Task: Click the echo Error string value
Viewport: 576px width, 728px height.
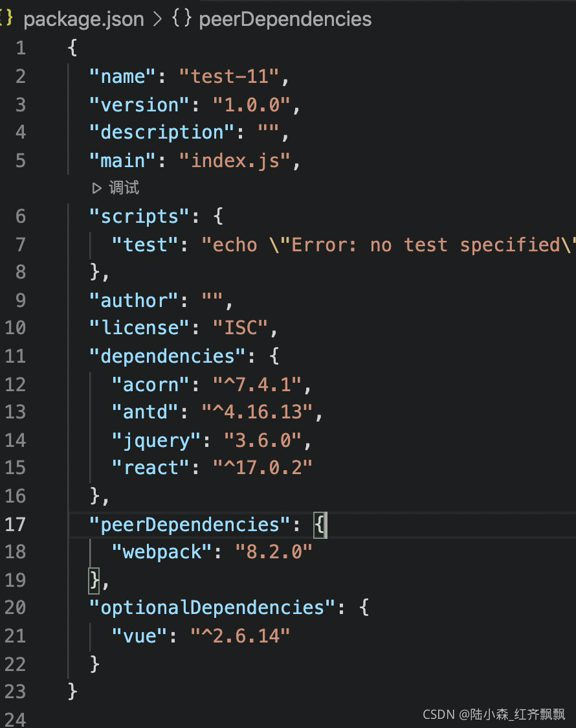Action: [388, 245]
